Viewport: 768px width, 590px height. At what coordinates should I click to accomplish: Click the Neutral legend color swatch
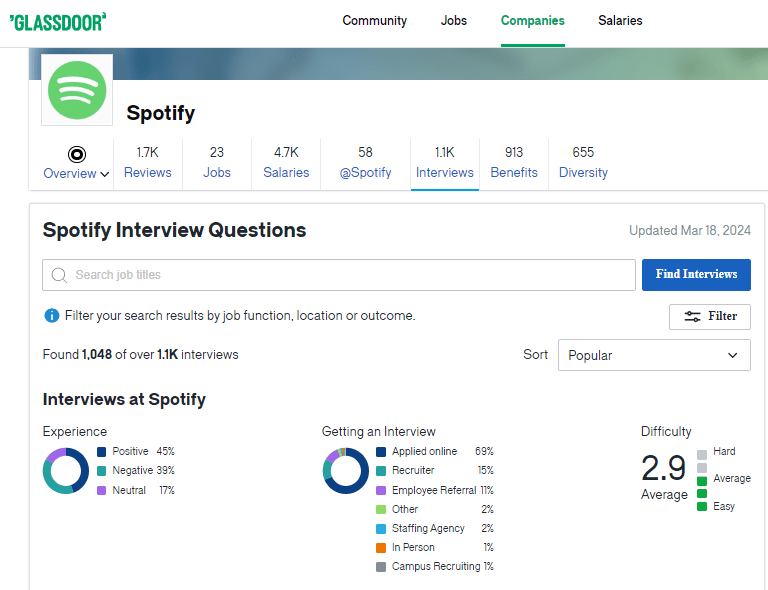[x=101, y=490]
